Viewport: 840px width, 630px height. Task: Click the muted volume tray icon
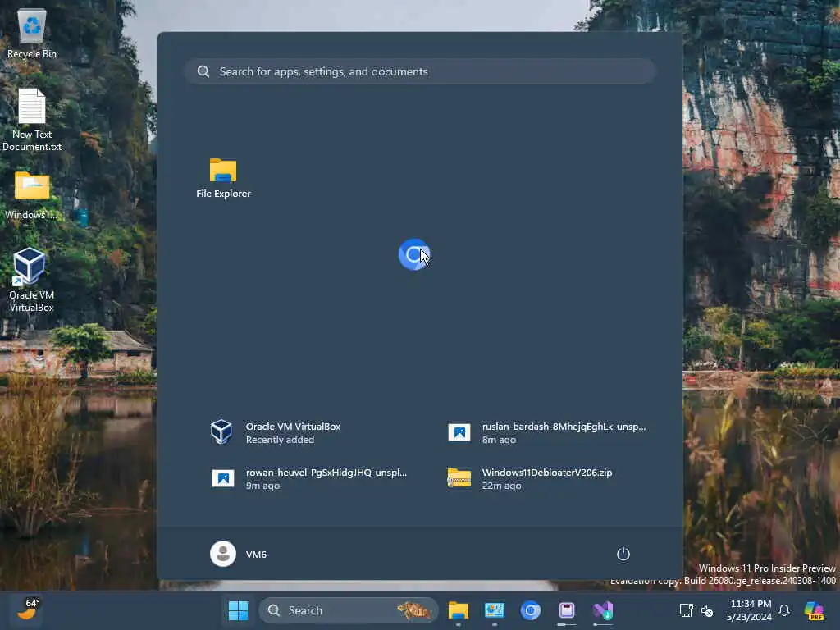(x=707, y=610)
